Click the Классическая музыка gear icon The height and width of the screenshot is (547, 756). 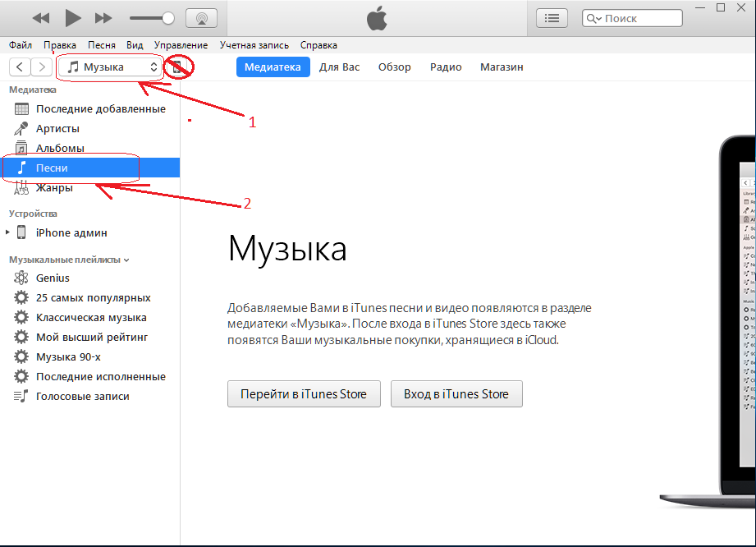pos(21,317)
